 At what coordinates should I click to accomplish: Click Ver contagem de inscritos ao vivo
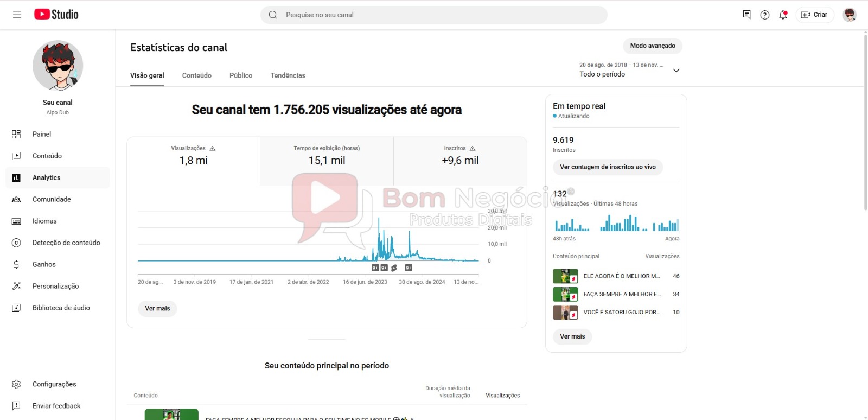608,167
